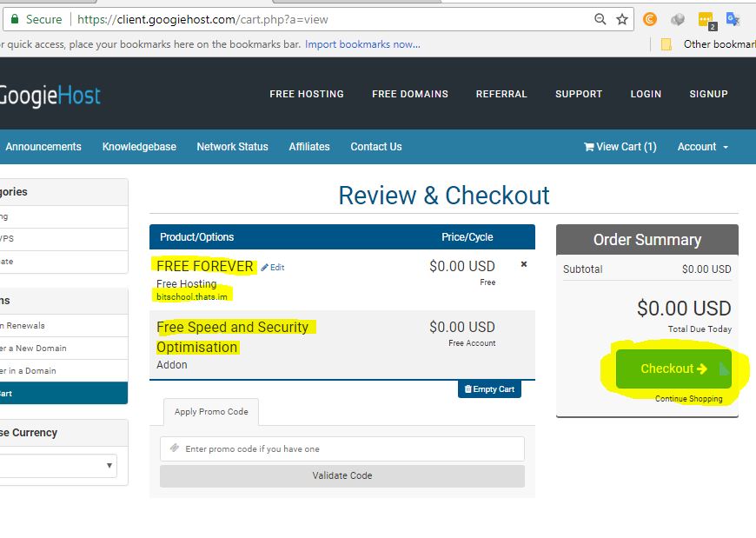Open the GoogieHost logo homepage
The height and width of the screenshot is (538, 756).
[x=50, y=95]
